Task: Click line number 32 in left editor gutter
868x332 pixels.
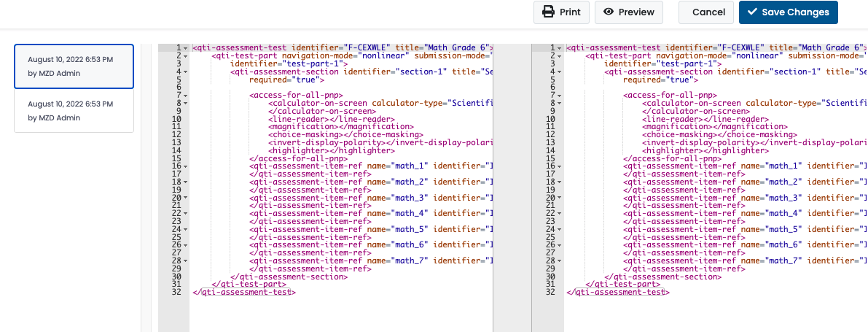Action: (177, 292)
